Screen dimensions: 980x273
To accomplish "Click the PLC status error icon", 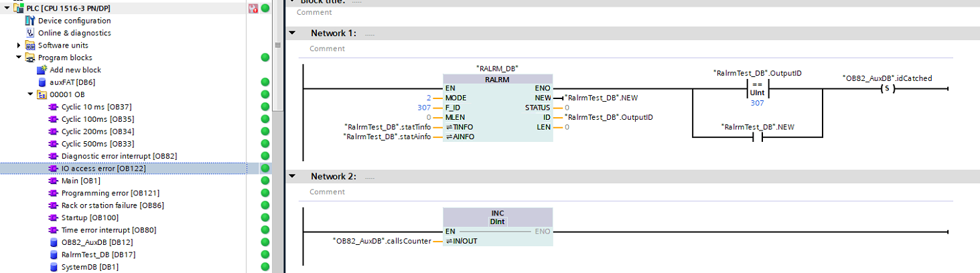I will tap(253, 9).
